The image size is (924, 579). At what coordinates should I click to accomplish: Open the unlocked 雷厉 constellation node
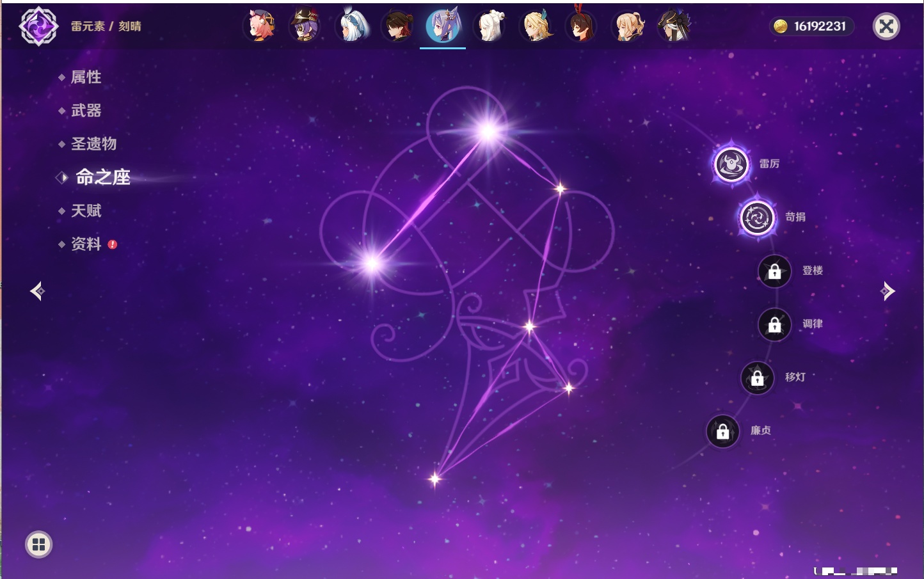[731, 164]
